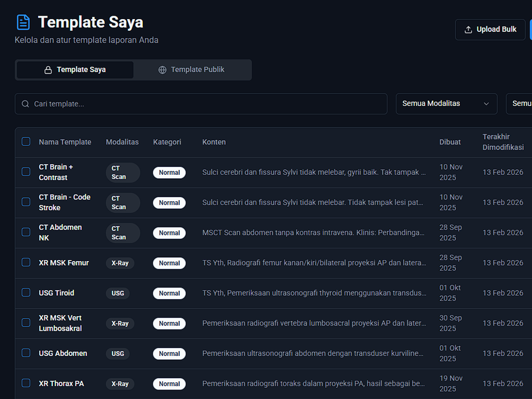Switch to the Template Publik tab
Viewport: 532px width, 399px height.
click(x=192, y=70)
